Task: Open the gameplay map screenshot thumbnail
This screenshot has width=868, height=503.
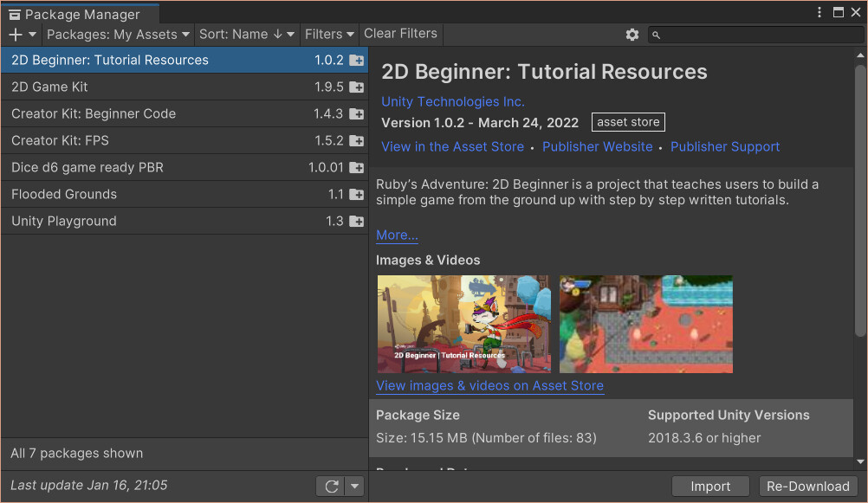Action: [646, 324]
